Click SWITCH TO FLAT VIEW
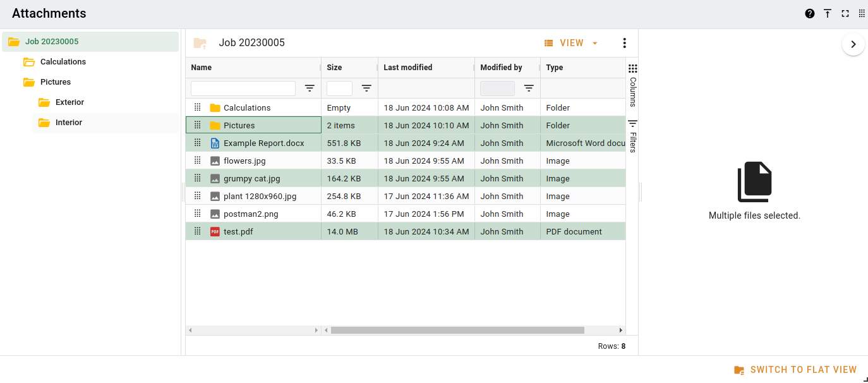This screenshot has width=868, height=383. pos(804,369)
